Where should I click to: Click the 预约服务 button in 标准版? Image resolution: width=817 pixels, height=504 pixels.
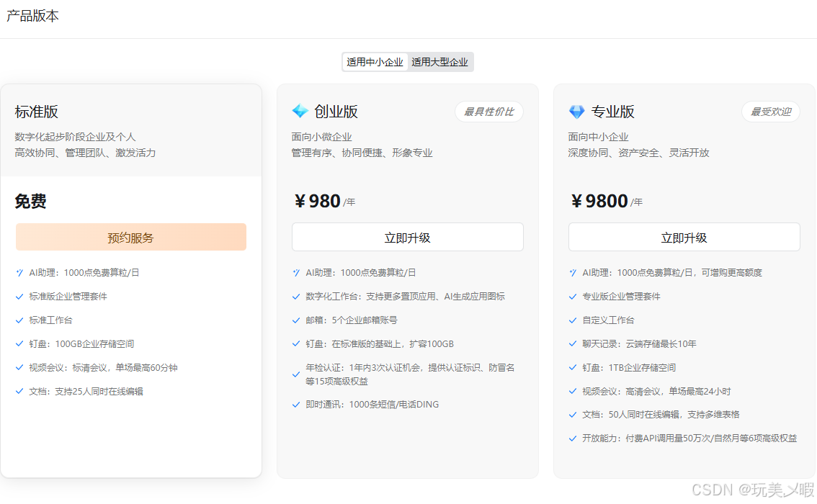[x=131, y=238]
